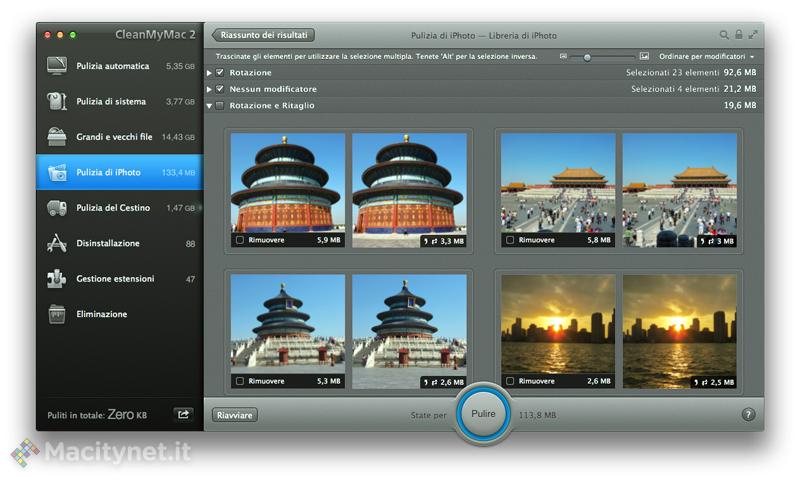800x481 pixels.
Task: Uncheck the Nessun modificatore checkbox
Action: pyautogui.click(x=220, y=89)
